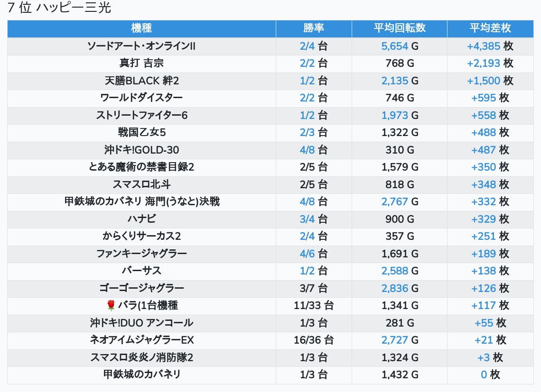Click the 16/36 台 win rate value
This screenshot has width=541, height=392.
point(314,340)
